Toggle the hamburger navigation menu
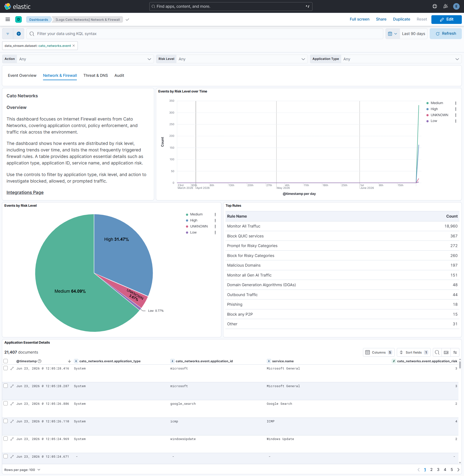Viewport: 464px width, 476px height. click(8, 20)
